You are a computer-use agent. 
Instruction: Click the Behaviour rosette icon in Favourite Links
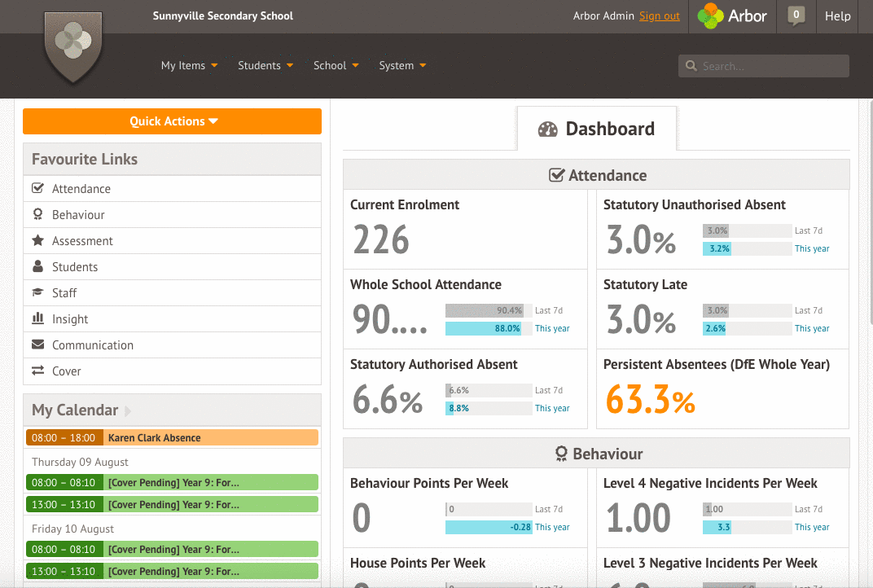[37, 214]
